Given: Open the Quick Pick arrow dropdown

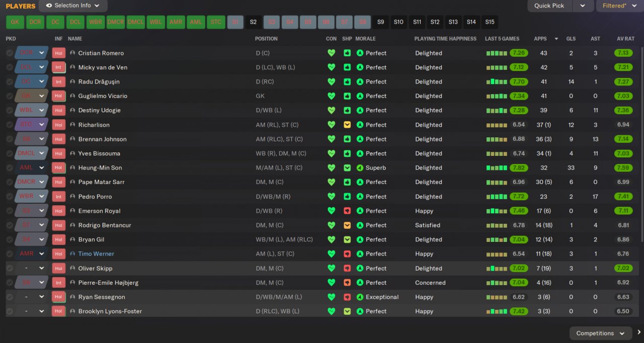Looking at the screenshot, I should 583,6.
